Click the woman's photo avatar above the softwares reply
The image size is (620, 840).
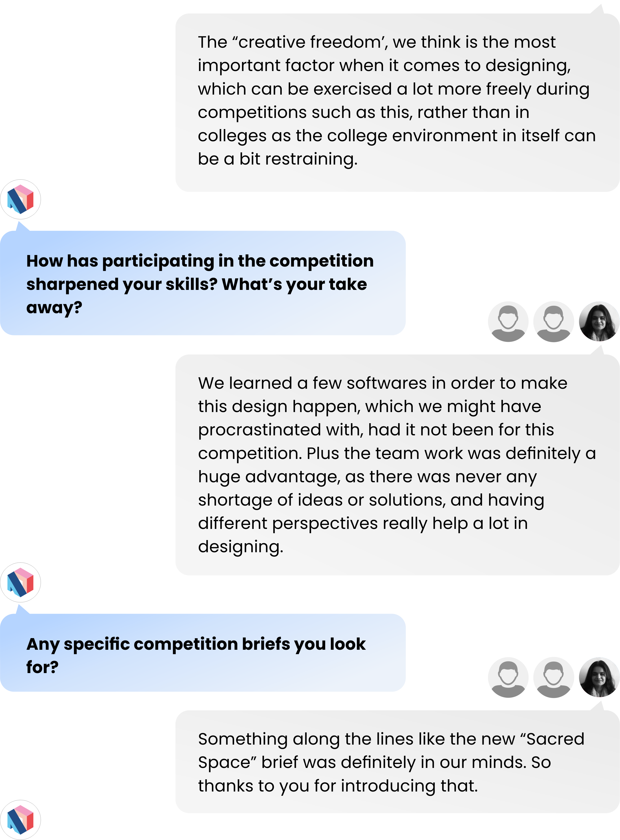point(599,321)
